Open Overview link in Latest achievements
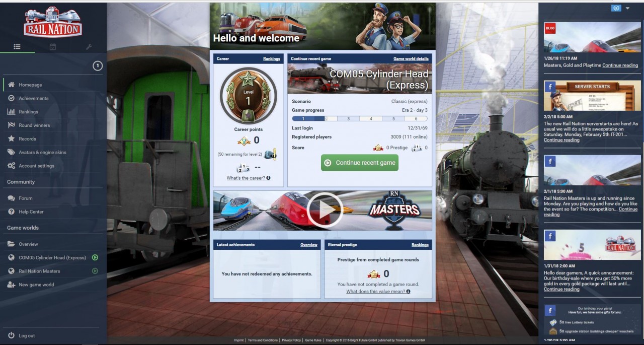 pos(309,245)
